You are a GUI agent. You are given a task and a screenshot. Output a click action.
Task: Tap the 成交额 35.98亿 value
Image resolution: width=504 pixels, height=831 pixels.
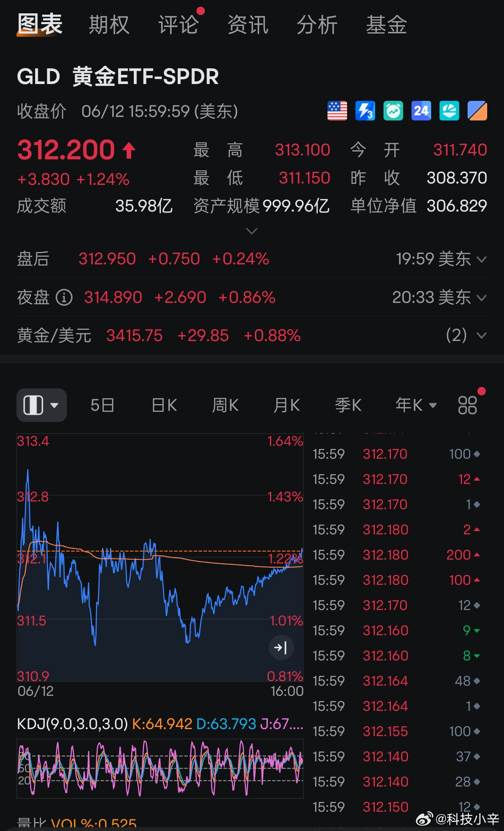(144, 206)
